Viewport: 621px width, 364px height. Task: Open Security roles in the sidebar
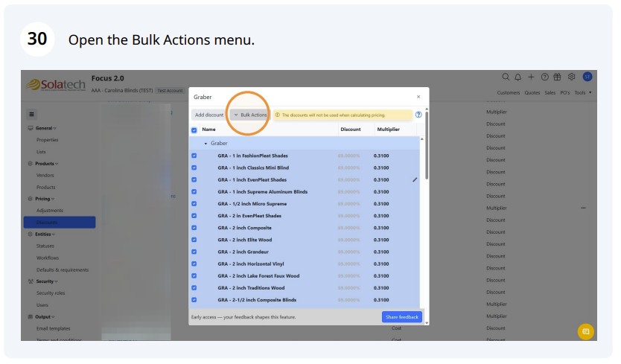pyautogui.click(x=51, y=293)
